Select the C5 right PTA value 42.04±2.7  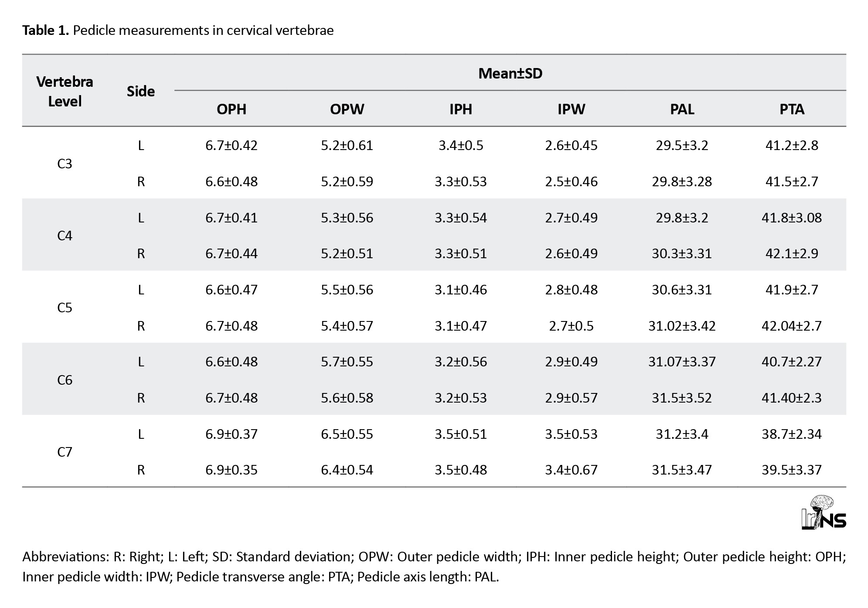[792, 326]
